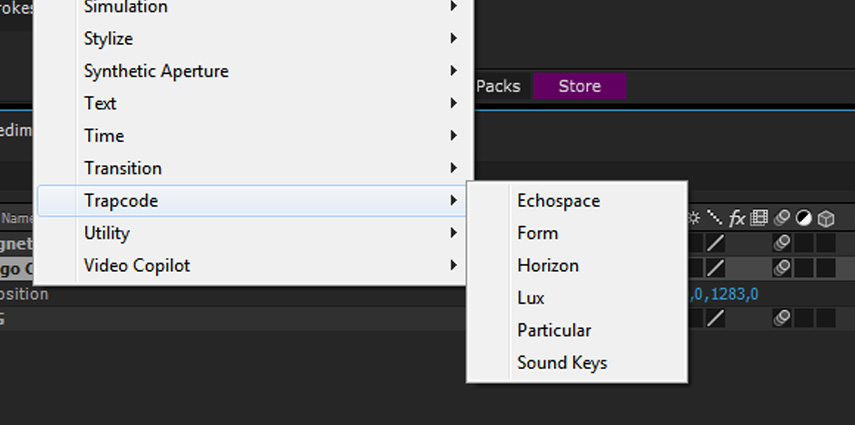
Task: Click the Frame Blending column header icon
Action: (759, 218)
